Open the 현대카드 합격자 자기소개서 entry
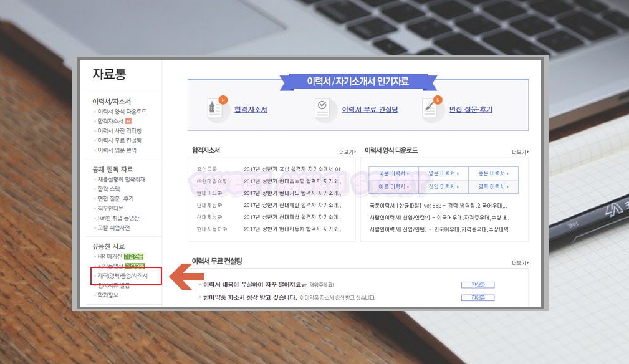This screenshot has height=364, width=629. point(292,193)
